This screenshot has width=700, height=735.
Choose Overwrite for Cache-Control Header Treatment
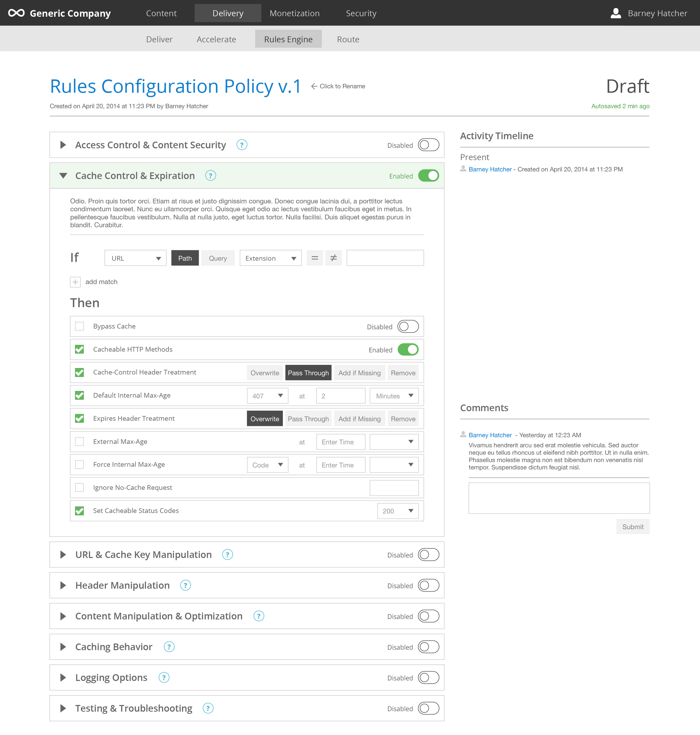point(265,373)
